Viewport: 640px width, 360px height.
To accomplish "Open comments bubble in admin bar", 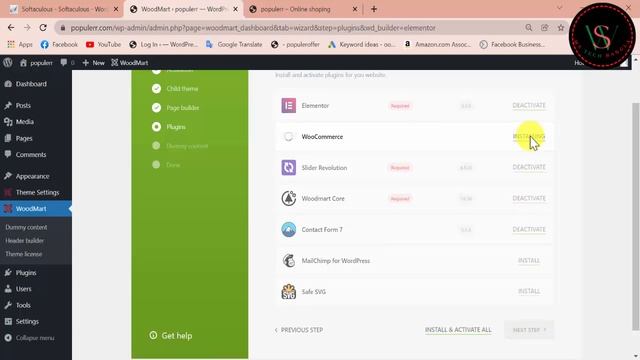I will click(x=67, y=63).
